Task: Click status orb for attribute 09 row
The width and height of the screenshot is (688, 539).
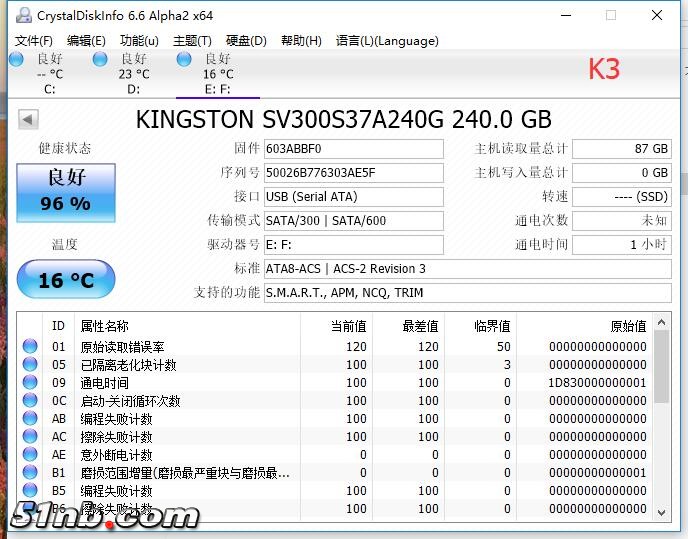Action: click(x=30, y=383)
